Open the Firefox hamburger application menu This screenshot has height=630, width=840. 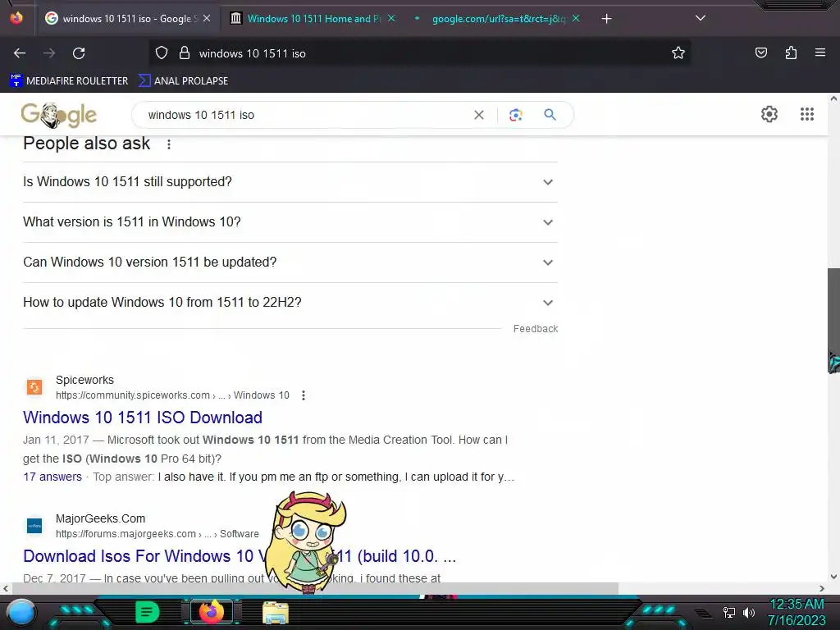[x=819, y=52]
